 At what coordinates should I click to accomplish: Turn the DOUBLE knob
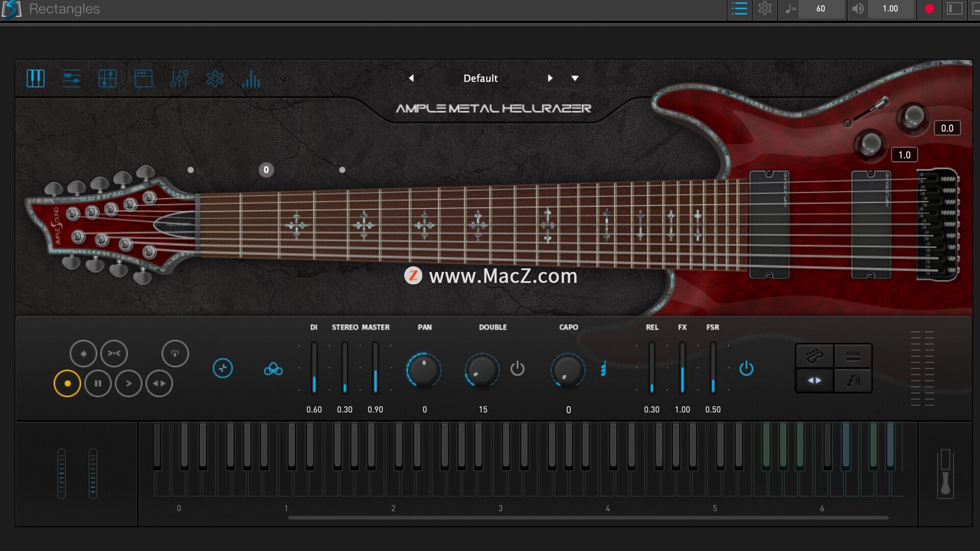[482, 369]
